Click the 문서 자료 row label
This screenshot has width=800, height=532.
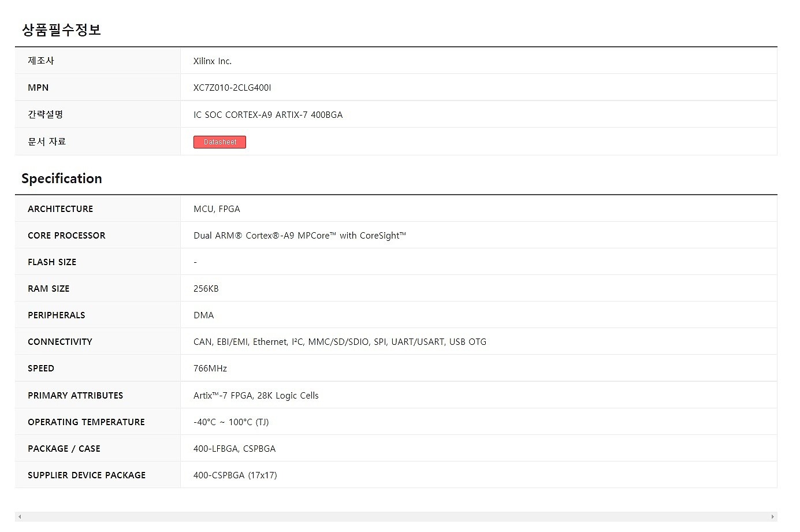click(x=47, y=142)
